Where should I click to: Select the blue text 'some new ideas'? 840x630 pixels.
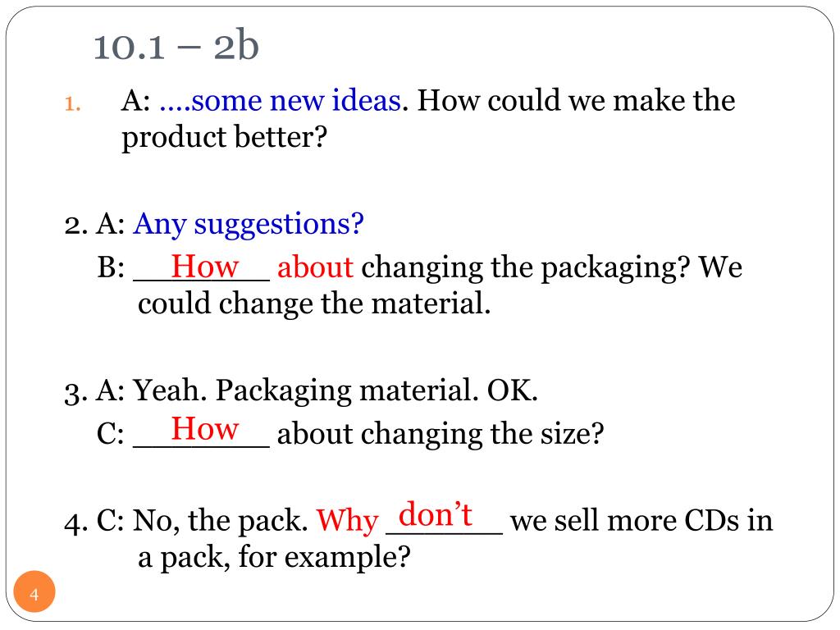click(295, 100)
